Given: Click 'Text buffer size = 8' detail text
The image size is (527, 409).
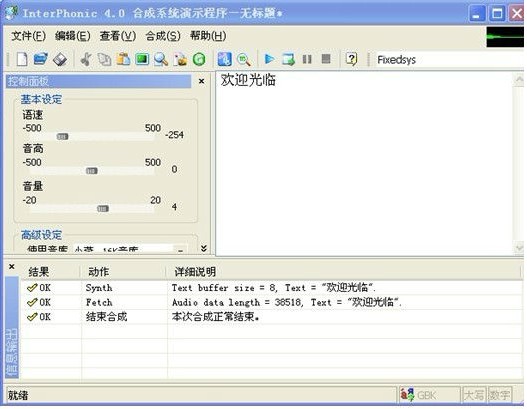Looking at the screenshot, I should (224, 288).
